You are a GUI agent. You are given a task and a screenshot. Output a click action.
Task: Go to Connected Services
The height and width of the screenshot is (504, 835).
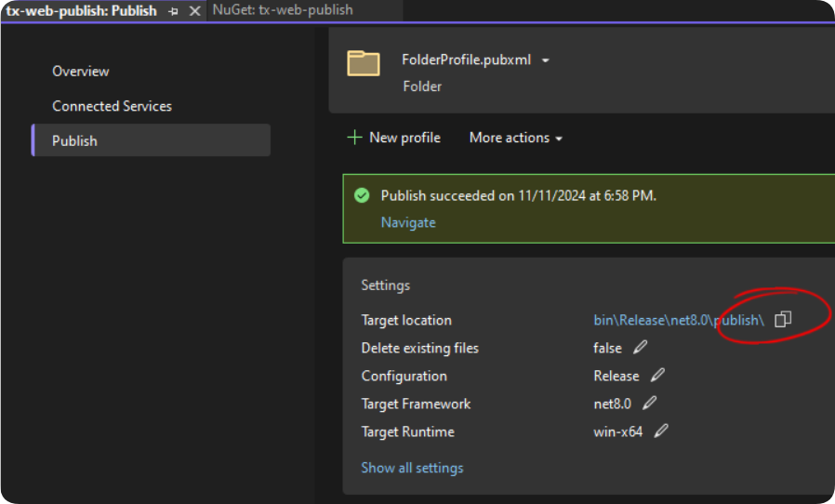pos(112,106)
